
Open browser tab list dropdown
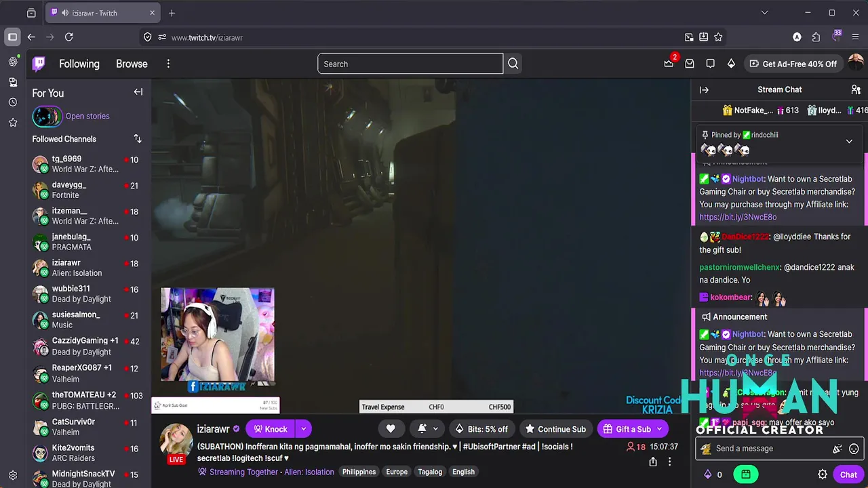tap(765, 13)
